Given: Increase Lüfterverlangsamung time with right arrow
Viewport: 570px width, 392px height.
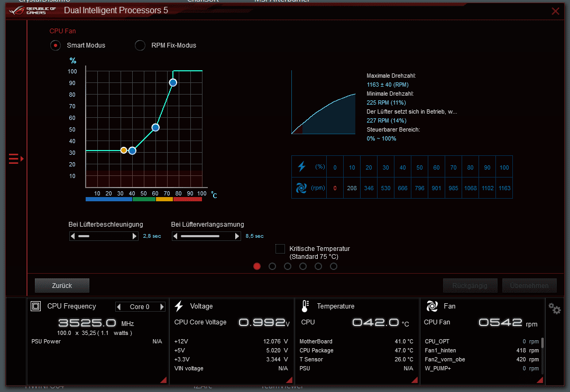Looking at the screenshot, I should point(237,236).
